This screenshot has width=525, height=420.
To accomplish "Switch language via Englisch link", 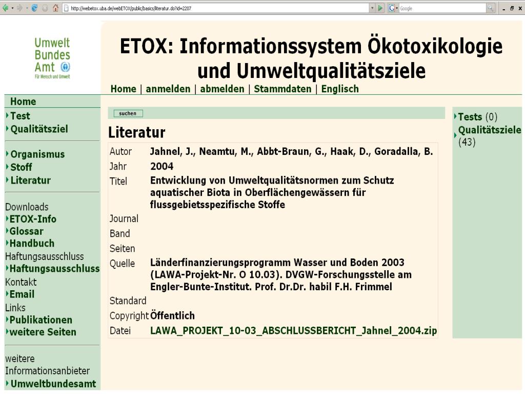I will click(x=340, y=89).
